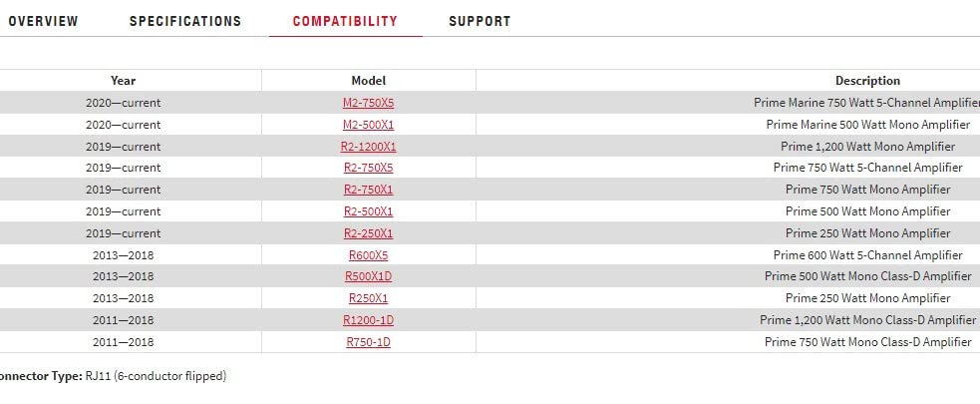The image size is (980, 404).
Task: Follow the M2-500X1 model link
Action: [x=368, y=125]
